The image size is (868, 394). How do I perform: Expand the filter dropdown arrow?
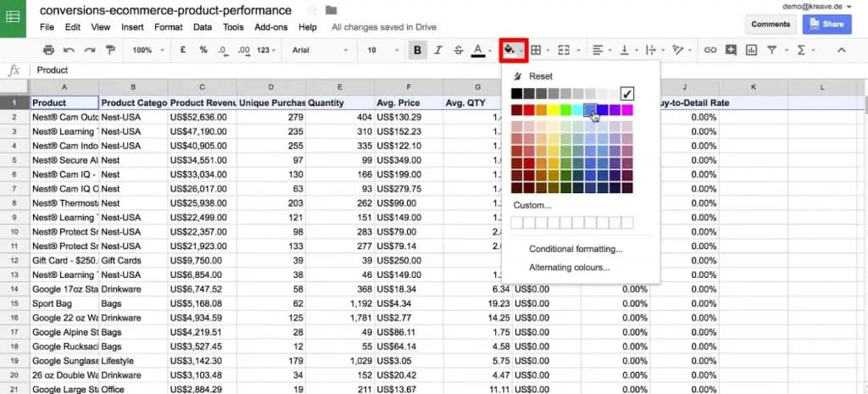(x=786, y=51)
